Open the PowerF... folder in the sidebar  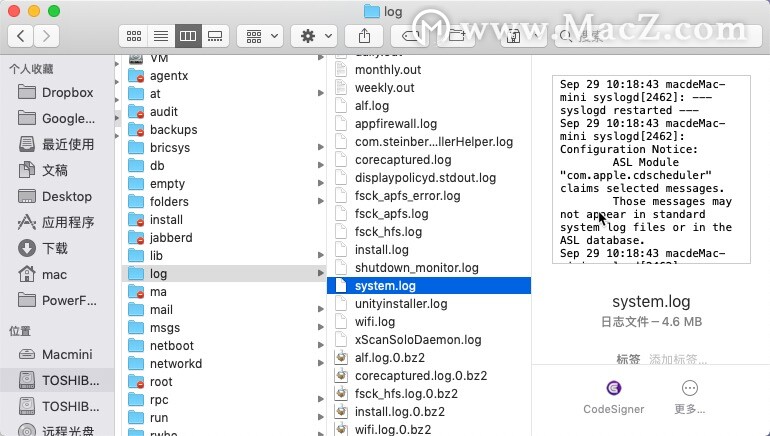[x=55, y=300]
